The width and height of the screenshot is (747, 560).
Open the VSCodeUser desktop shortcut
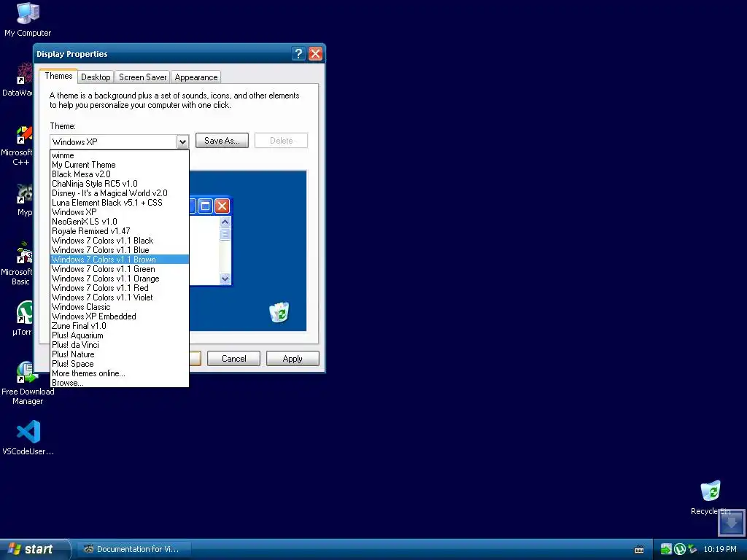coord(28,437)
